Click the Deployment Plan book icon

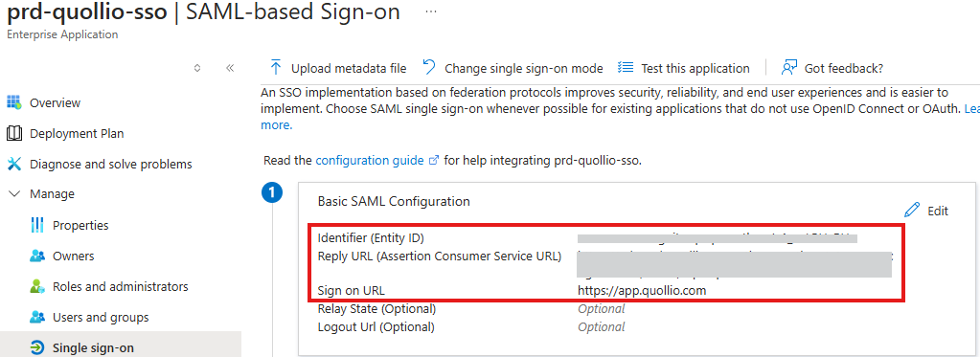pyautogui.click(x=13, y=133)
